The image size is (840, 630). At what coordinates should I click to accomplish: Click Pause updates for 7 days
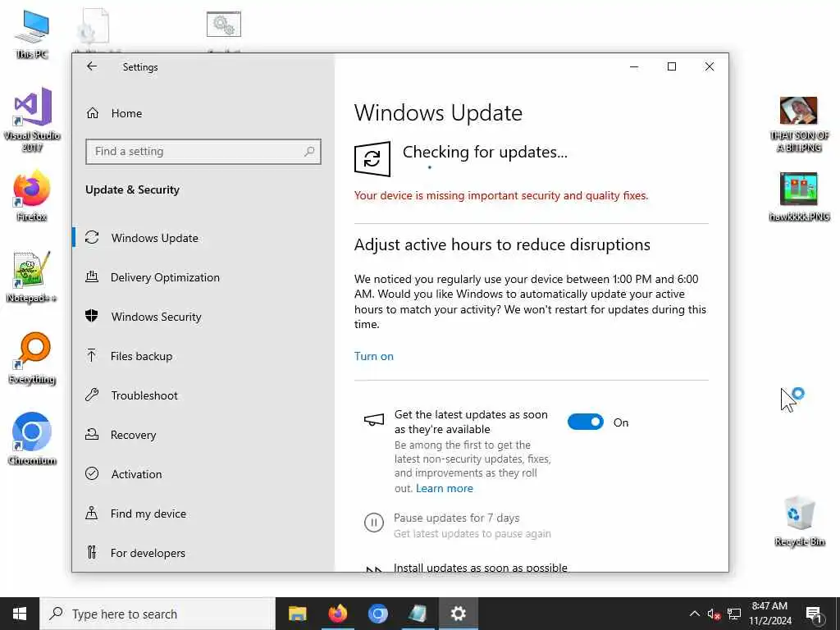tap(456, 518)
